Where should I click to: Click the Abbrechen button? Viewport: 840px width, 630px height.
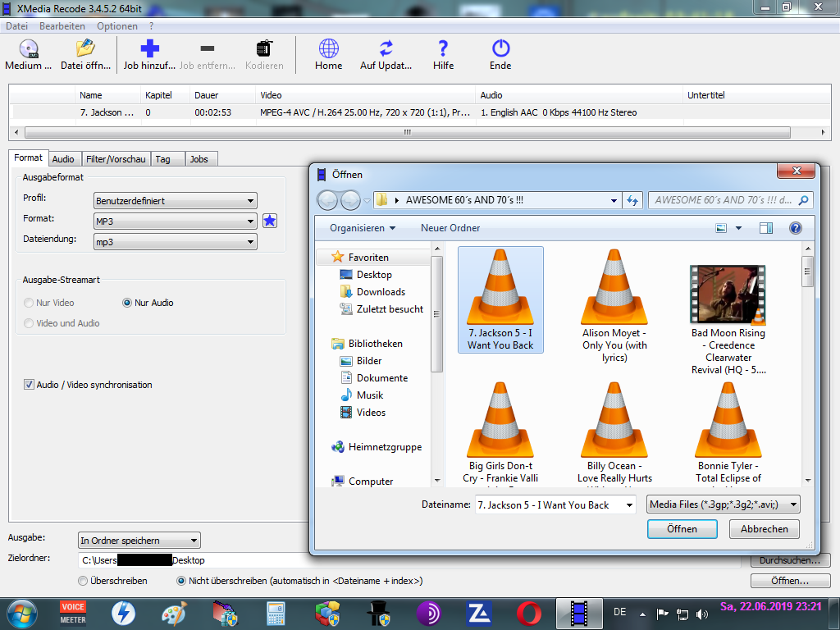point(764,529)
